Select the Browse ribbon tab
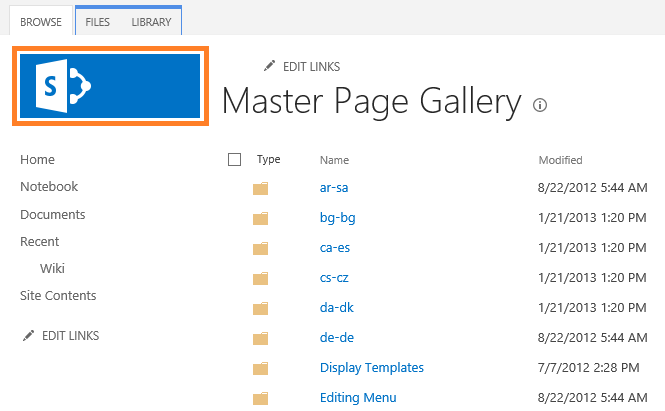The image size is (665, 411). (x=41, y=21)
